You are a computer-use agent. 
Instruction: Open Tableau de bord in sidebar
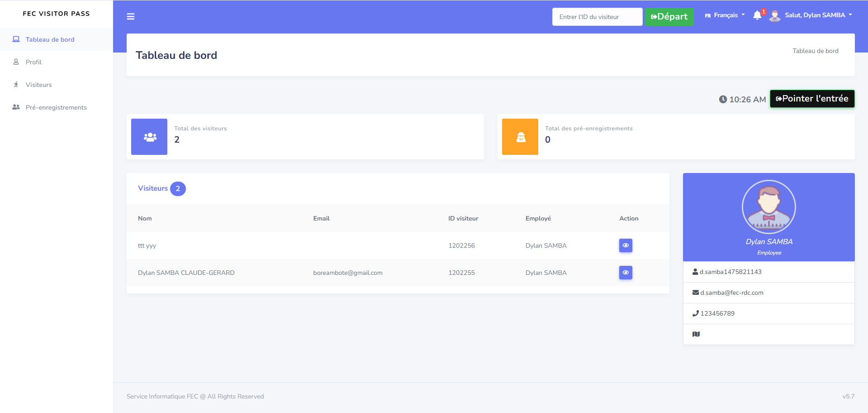[x=50, y=39]
